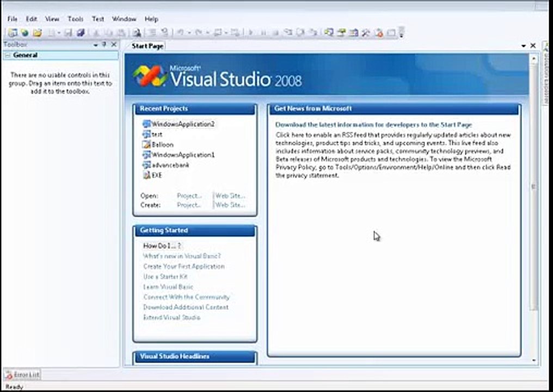The height and width of the screenshot is (392, 553).
Task: Click the Uncomment lines icon
Action: click(x=165, y=33)
